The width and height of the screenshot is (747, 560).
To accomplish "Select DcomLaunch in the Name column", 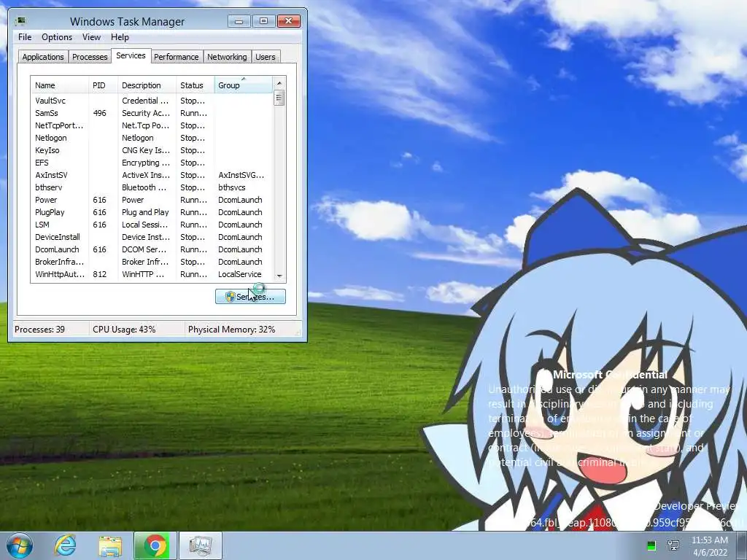I will pos(57,249).
